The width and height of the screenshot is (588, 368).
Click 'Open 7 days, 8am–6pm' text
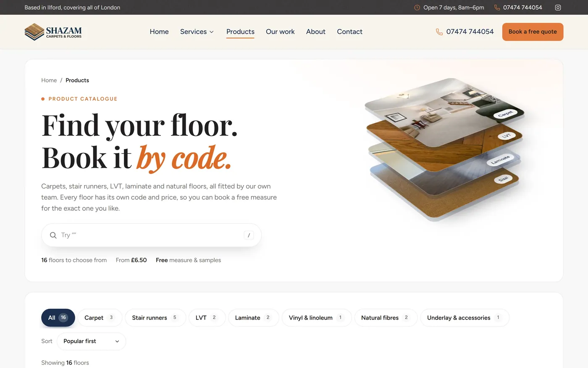point(454,8)
